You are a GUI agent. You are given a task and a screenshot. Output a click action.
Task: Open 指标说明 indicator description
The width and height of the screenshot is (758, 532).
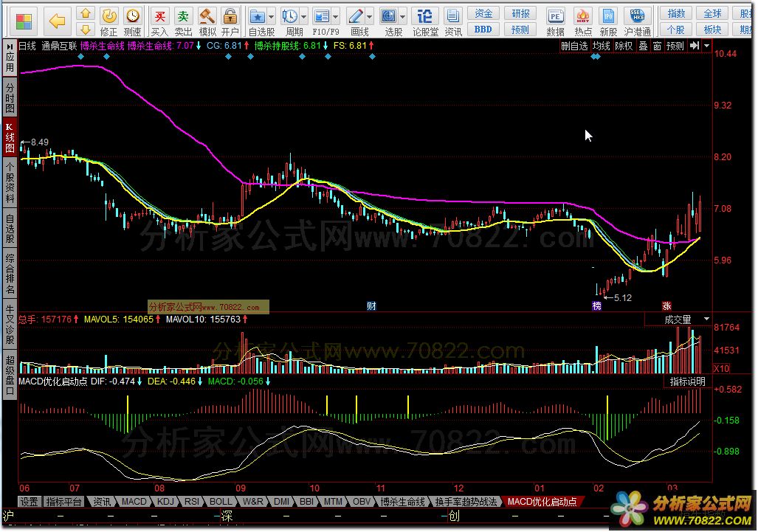(687, 381)
